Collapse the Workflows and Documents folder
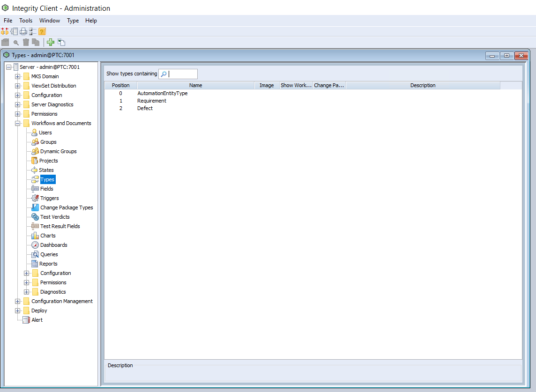This screenshot has height=392, width=536. coord(18,123)
